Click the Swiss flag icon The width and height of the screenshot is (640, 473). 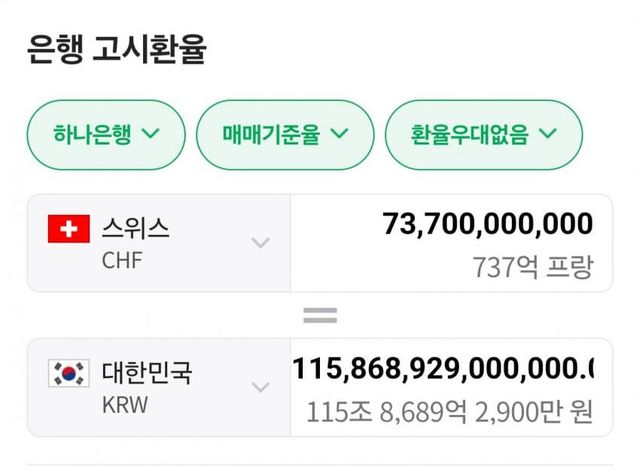click(x=69, y=230)
